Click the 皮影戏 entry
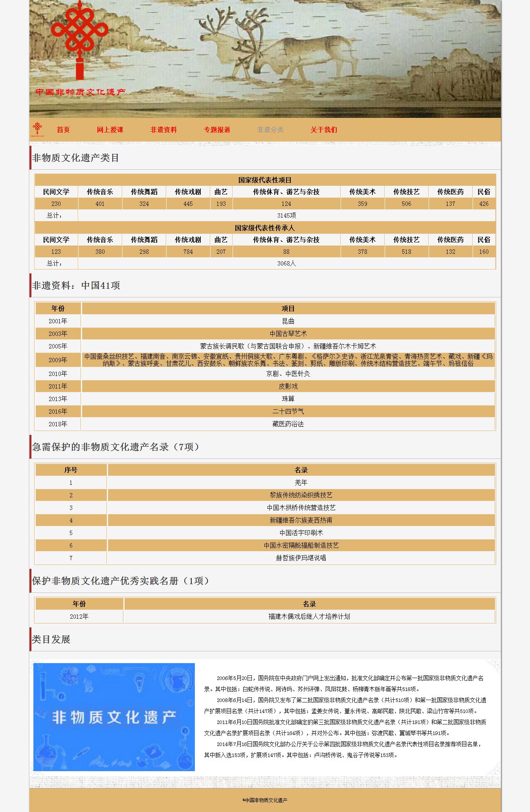 (x=288, y=386)
